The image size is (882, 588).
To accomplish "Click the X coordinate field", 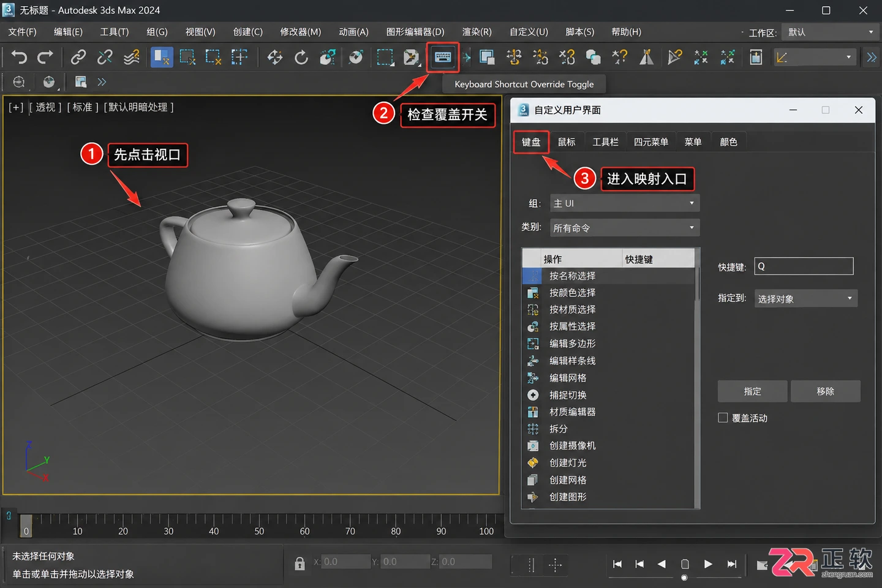I will [x=346, y=562].
